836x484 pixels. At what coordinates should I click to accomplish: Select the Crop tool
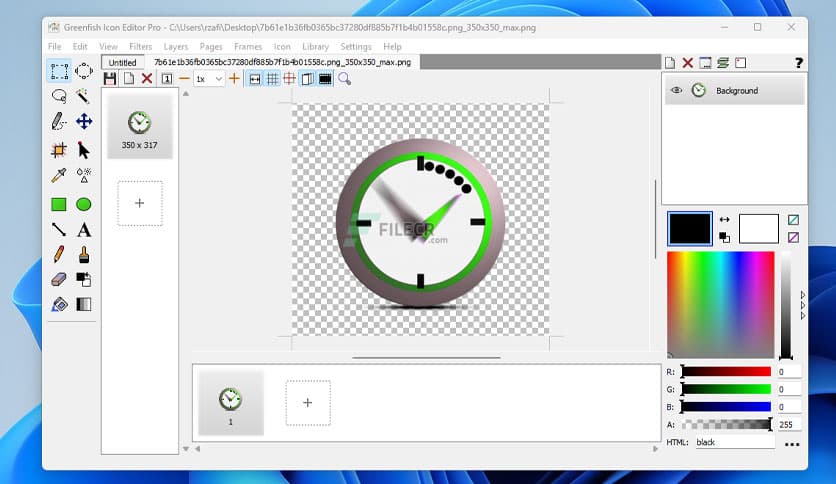pyautogui.click(x=59, y=150)
